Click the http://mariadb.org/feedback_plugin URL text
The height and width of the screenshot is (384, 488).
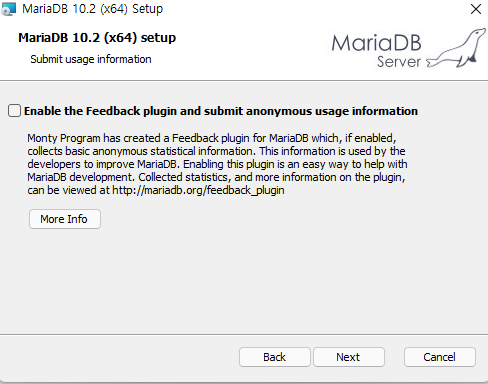click(x=198, y=190)
